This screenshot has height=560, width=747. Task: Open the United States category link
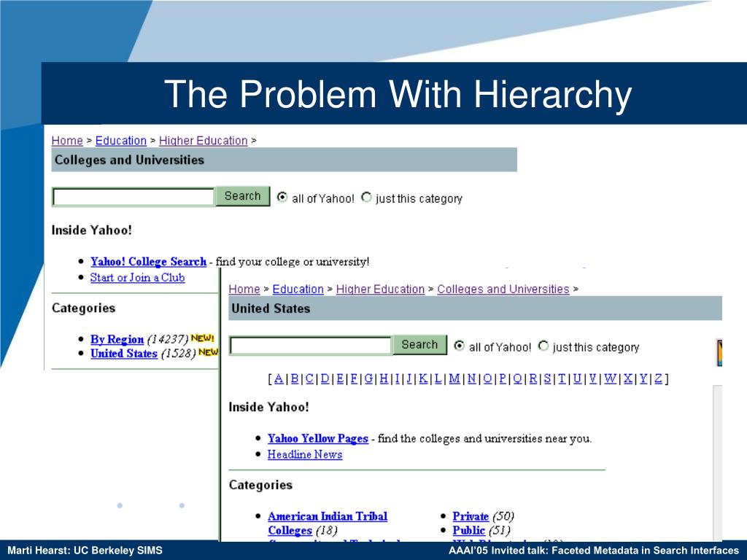click(124, 354)
